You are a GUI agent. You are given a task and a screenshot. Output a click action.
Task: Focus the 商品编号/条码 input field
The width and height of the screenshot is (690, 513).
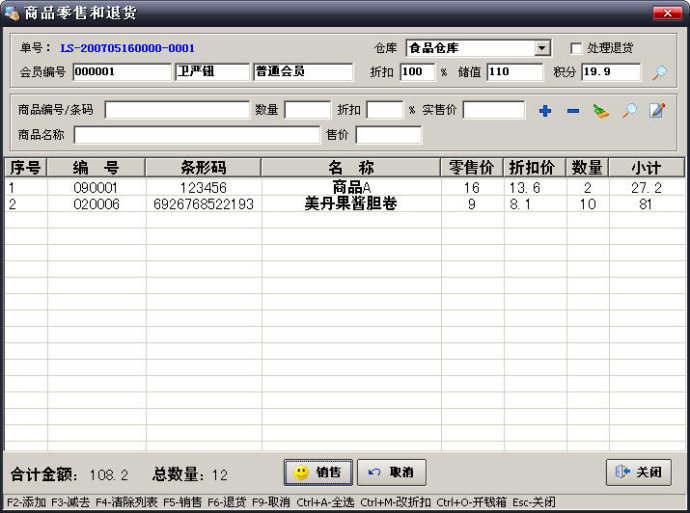click(177, 110)
